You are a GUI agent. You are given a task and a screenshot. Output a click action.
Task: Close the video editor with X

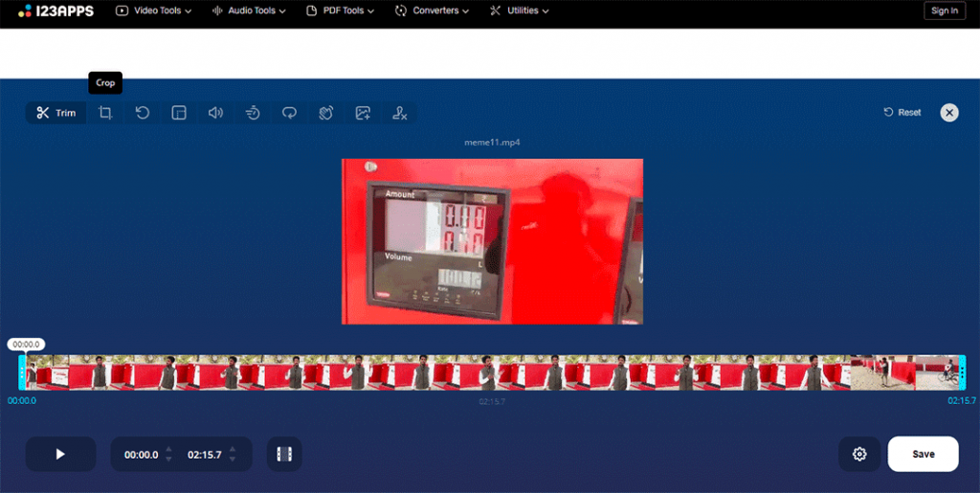pyautogui.click(x=949, y=112)
